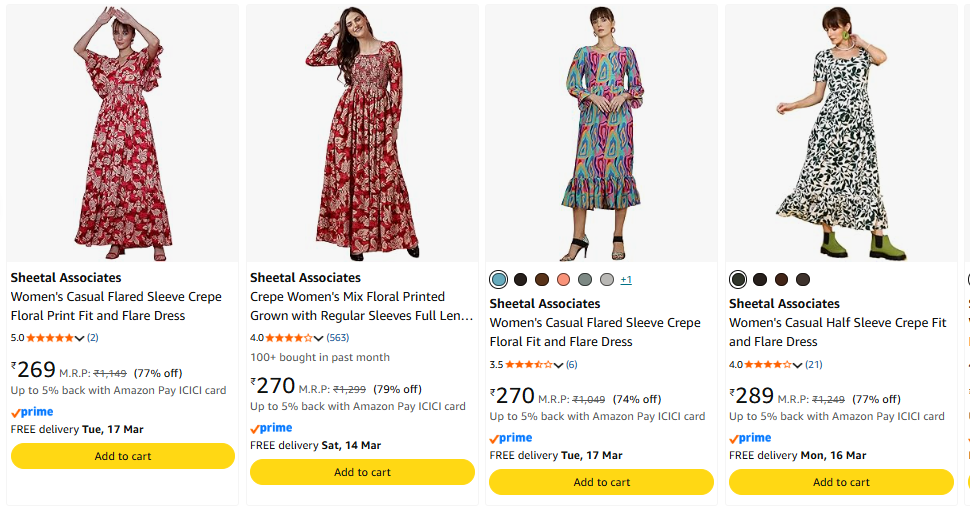Pick the lightest gray color swatch
970x506 pixels.
606,279
